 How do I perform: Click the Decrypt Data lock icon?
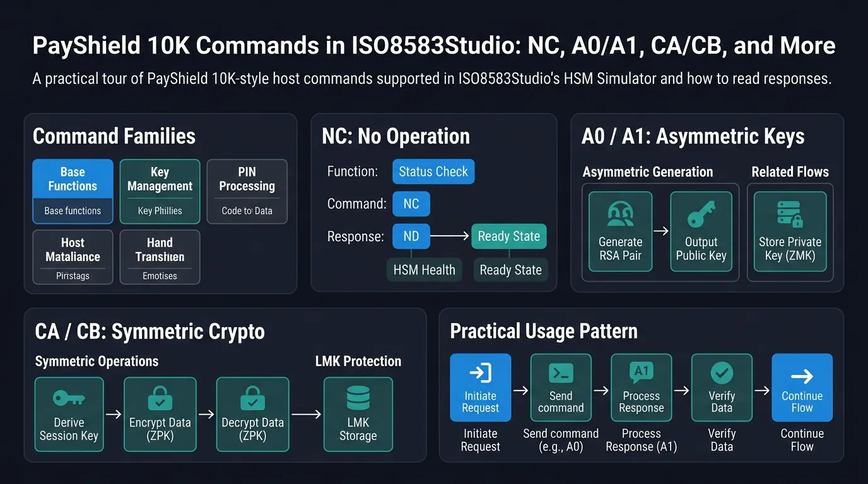pyautogui.click(x=252, y=398)
